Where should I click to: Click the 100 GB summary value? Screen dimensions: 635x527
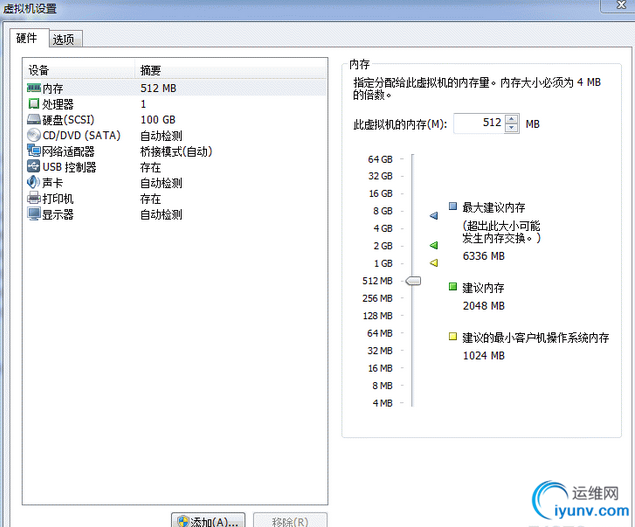click(158, 119)
